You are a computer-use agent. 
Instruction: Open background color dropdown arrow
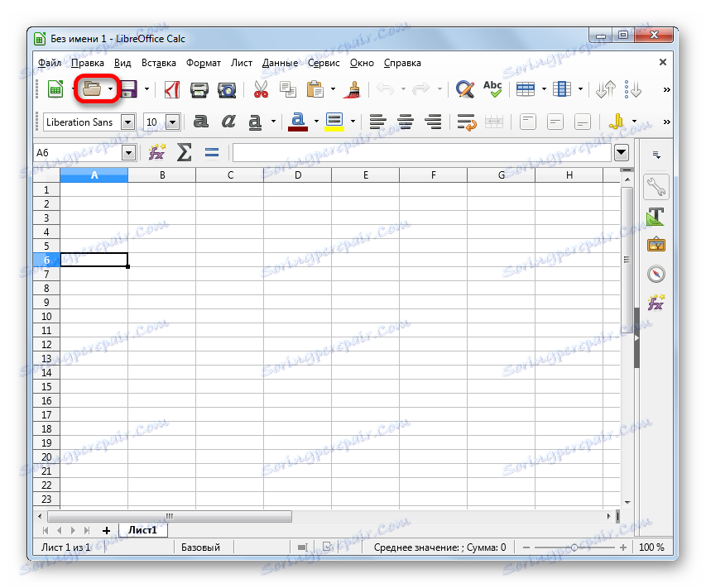(353, 121)
